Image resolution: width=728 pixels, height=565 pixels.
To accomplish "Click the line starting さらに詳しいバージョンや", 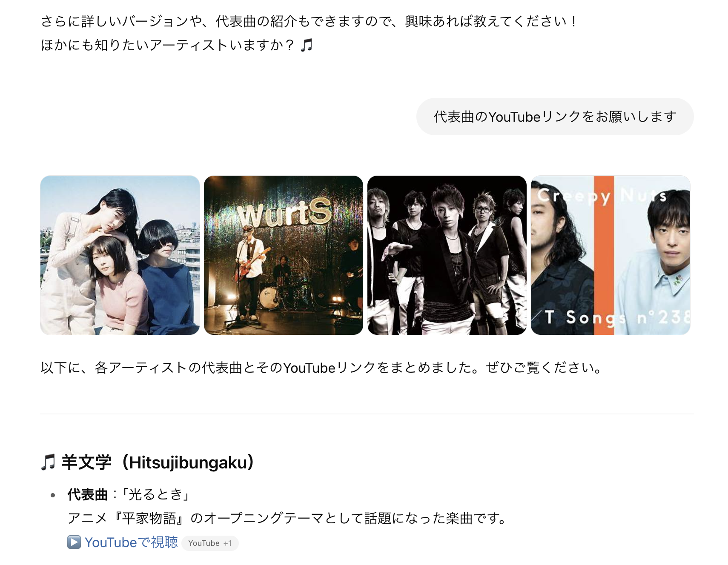I will [x=309, y=21].
